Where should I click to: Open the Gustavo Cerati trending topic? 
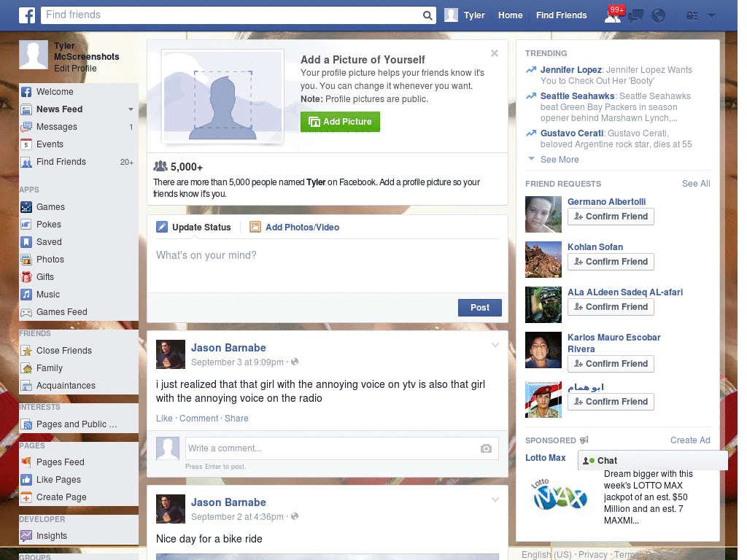(x=572, y=133)
